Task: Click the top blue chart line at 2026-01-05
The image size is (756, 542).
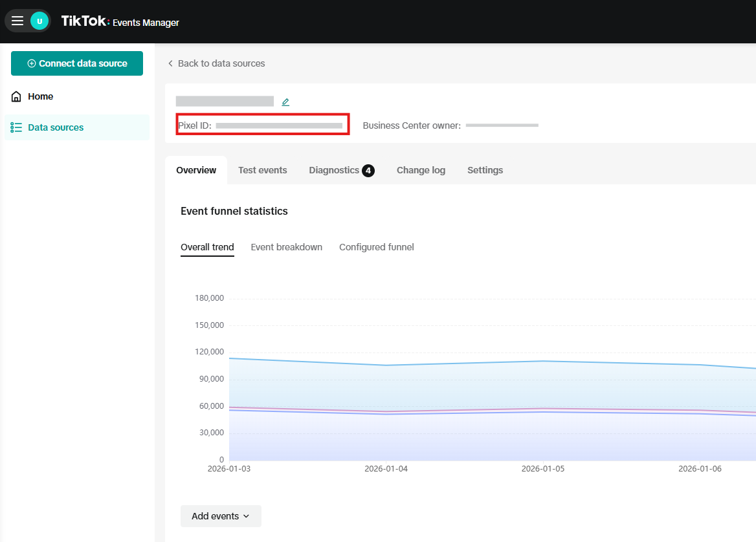Action: (543, 361)
